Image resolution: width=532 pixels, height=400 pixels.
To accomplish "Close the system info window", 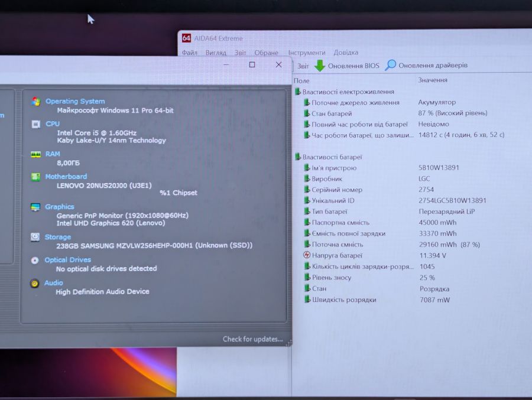I will pos(278,64).
